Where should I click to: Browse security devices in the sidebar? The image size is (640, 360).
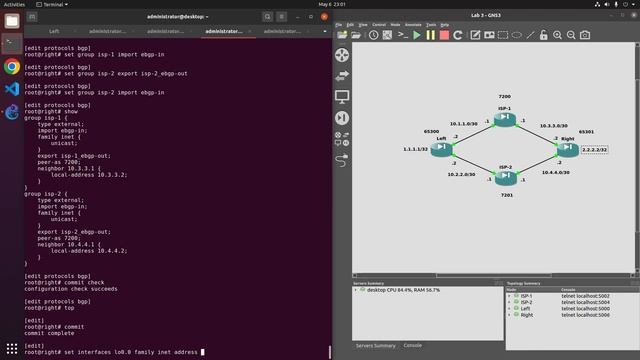tap(342, 118)
